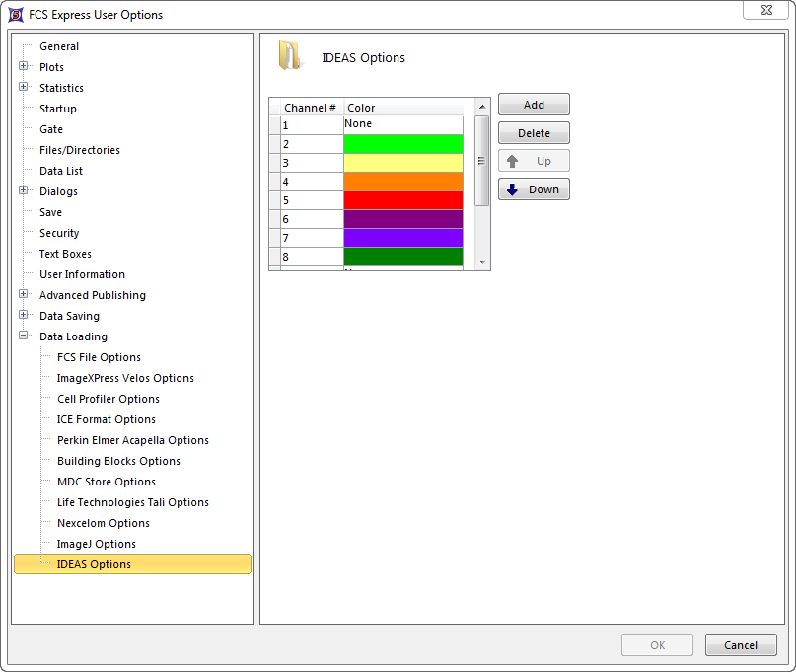Select the green color for channel 2
796x672 pixels.
point(403,144)
